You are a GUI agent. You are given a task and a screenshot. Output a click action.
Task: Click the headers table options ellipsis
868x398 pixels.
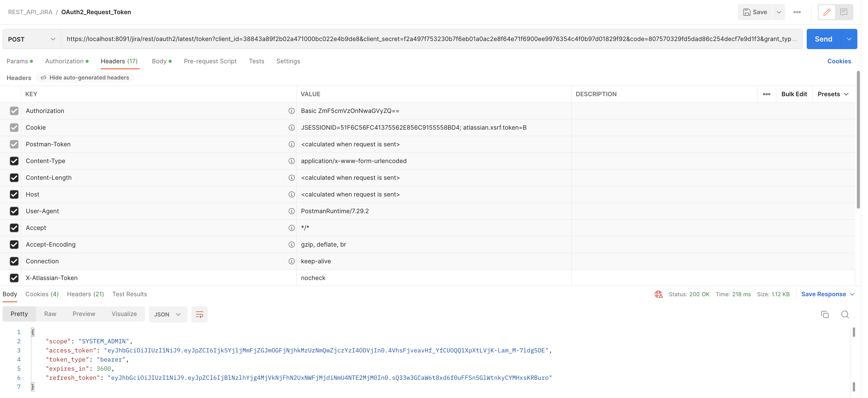click(x=766, y=94)
